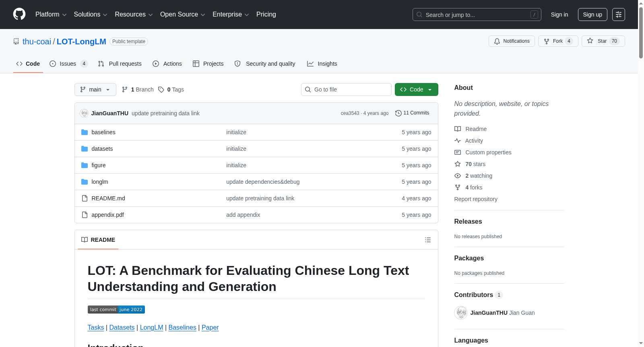Focus the Search or jump to field
644x347 pixels.
[x=477, y=15]
